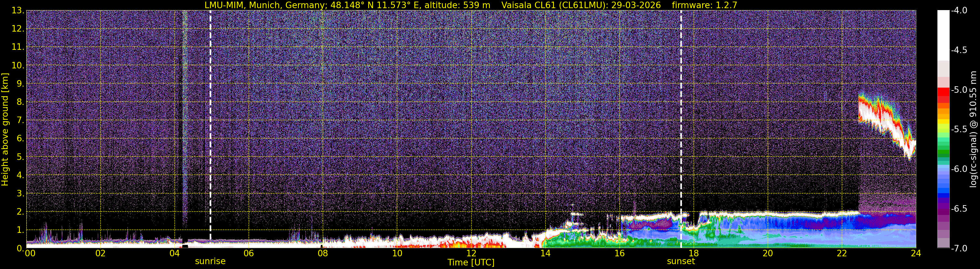Click the high cloud layer after 22 UTC
980x269 pixels.
[882, 122]
